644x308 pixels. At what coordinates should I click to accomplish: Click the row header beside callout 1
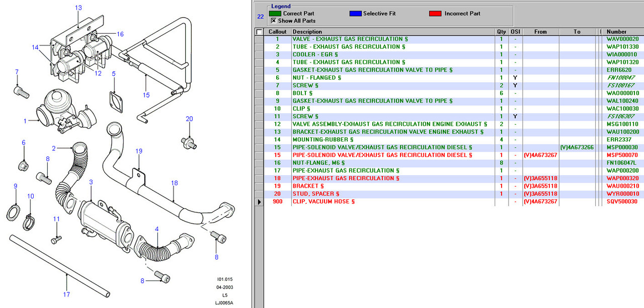tap(259, 39)
